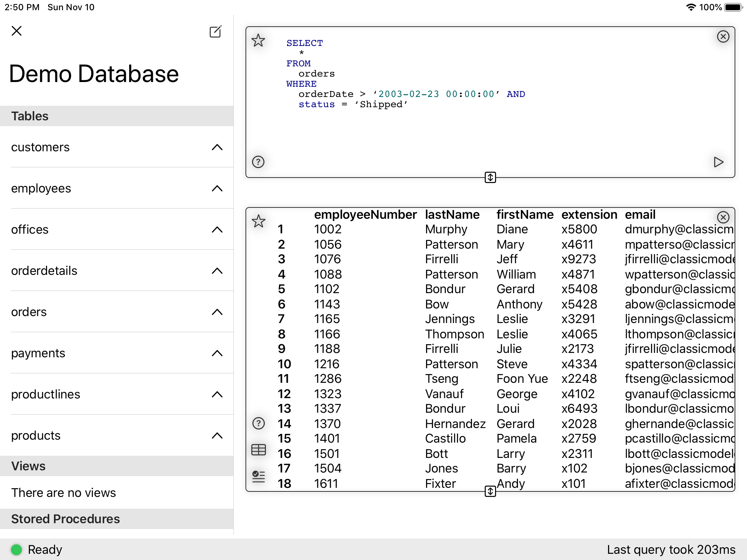Select the Castillo last name cell
The image size is (747, 560).
pos(445,439)
